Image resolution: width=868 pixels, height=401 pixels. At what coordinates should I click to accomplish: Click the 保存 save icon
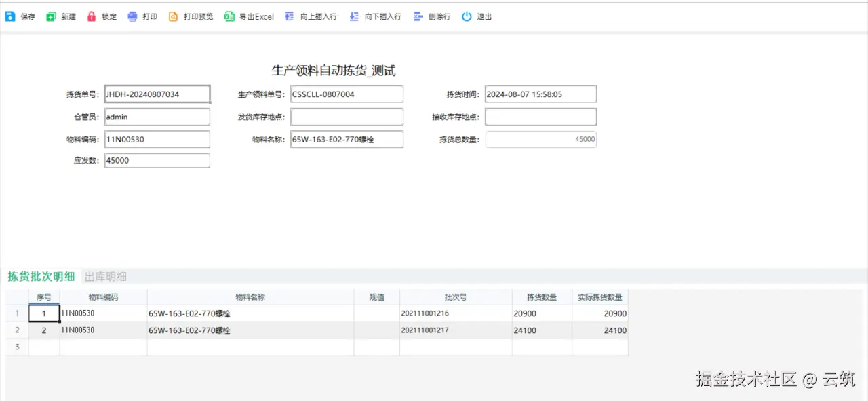[x=9, y=17]
